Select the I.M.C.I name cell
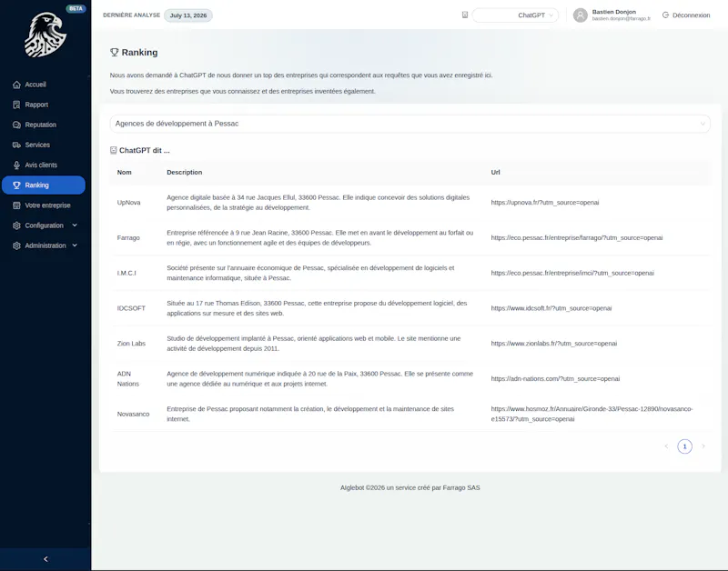 point(126,273)
